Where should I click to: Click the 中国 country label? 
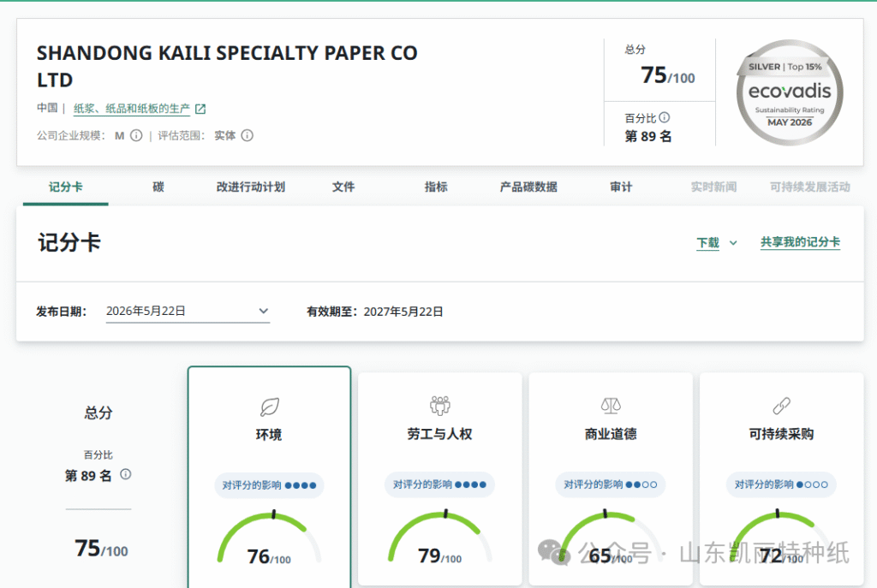(x=48, y=108)
